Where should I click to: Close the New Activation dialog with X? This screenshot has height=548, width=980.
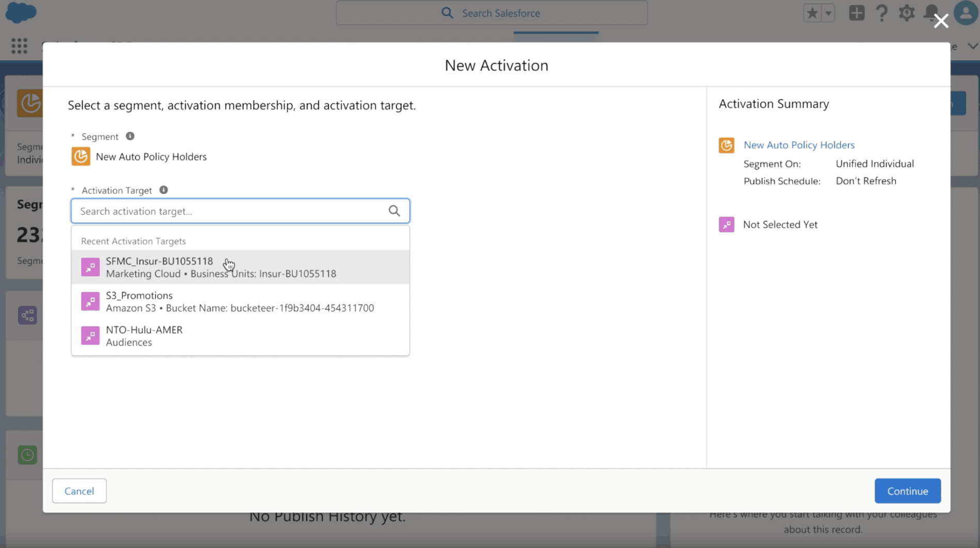click(x=941, y=21)
